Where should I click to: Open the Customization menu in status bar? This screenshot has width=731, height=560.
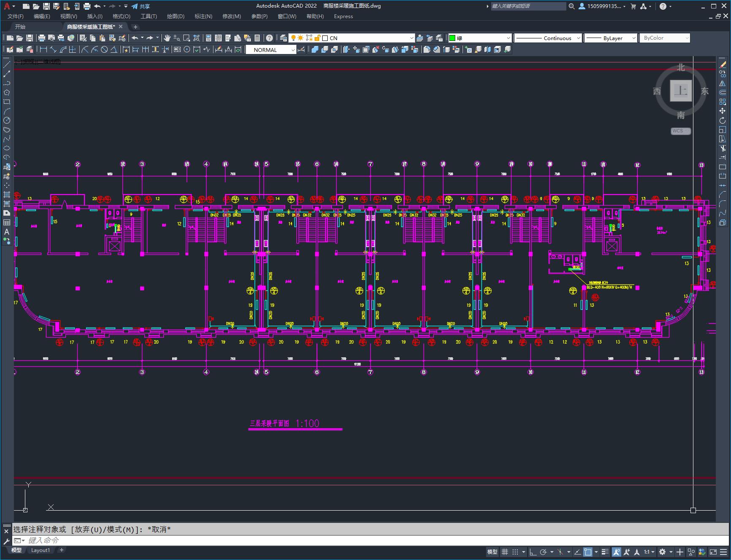pos(723,552)
